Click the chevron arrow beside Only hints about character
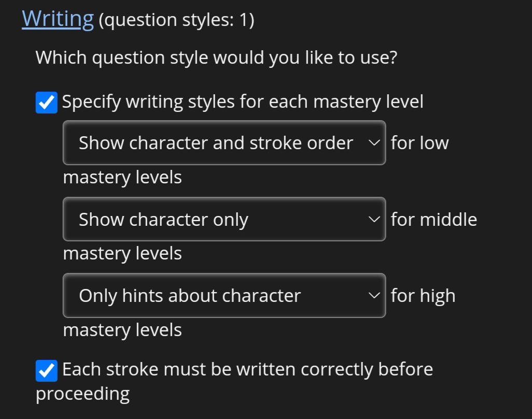This screenshot has width=532, height=419. (x=373, y=295)
